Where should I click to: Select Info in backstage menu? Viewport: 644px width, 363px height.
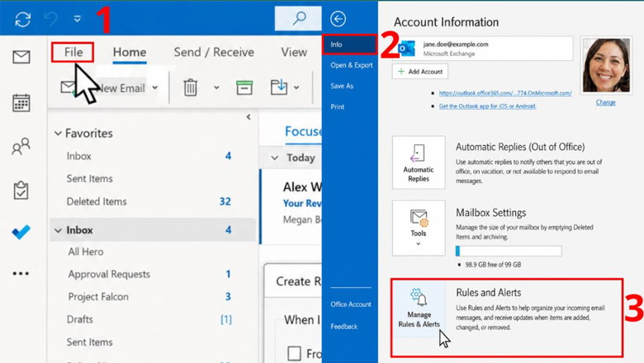click(x=349, y=45)
